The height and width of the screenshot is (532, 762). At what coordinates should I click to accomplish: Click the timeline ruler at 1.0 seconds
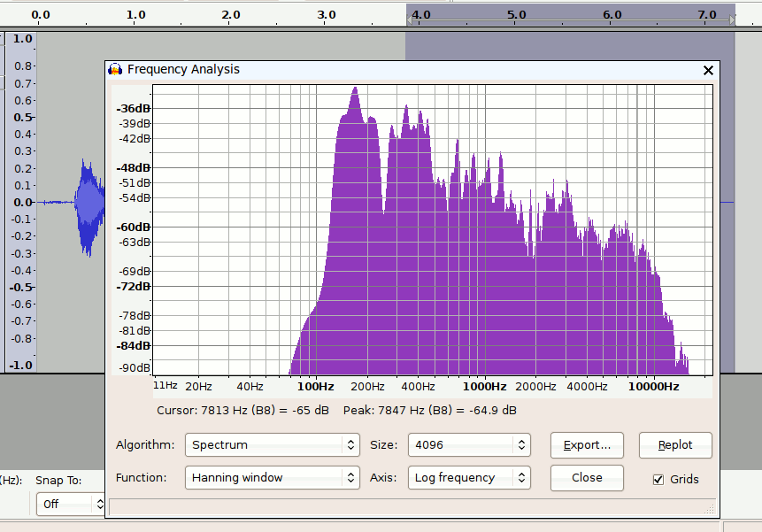(x=135, y=15)
